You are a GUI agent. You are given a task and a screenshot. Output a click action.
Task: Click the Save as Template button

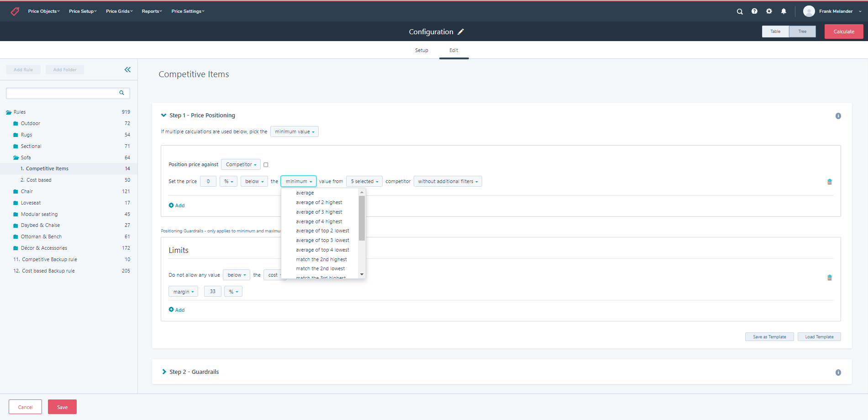(x=769, y=337)
